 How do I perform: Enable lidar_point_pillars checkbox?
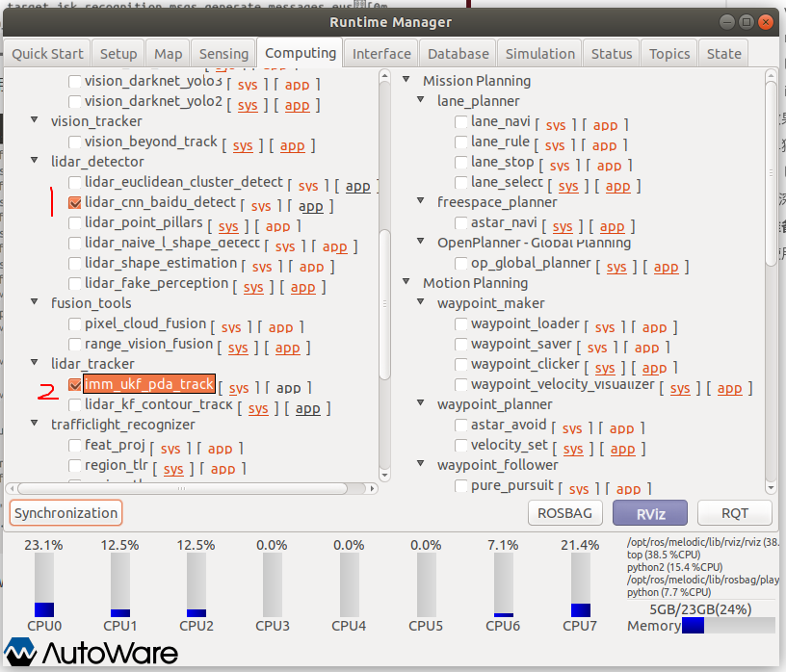coord(75,222)
